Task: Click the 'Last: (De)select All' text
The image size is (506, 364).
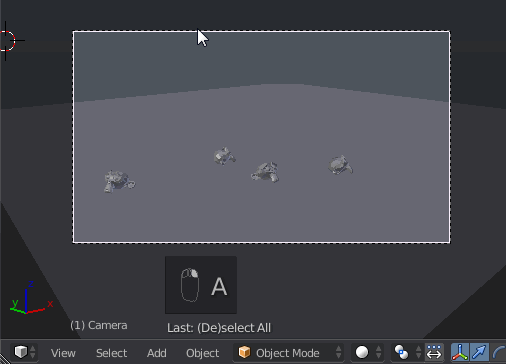Action: click(219, 328)
